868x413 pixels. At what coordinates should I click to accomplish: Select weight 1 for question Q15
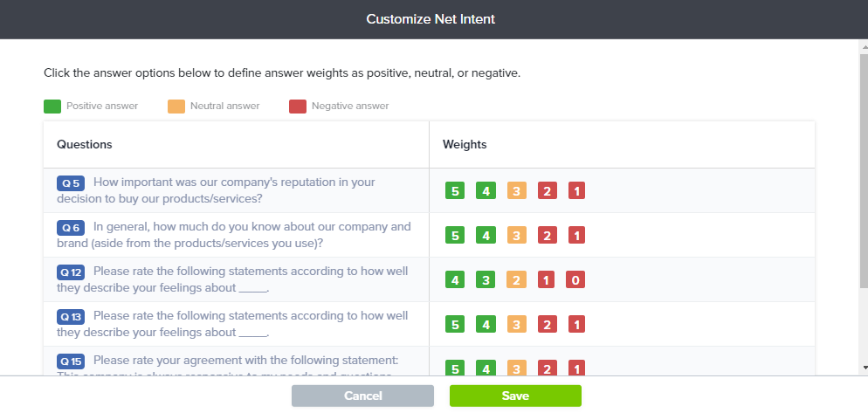point(576,368)
